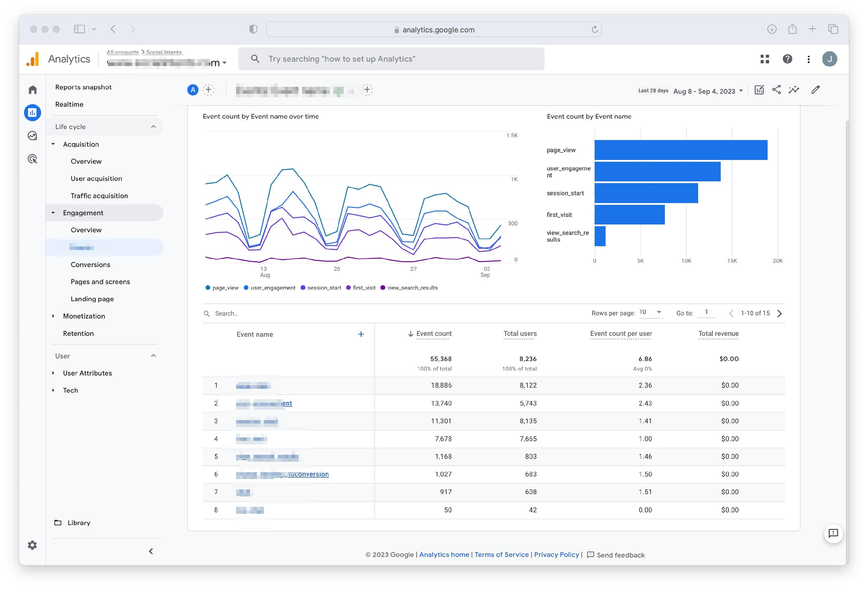This screenshot has height=589, width=868.
Task: Click the Terms of Service link
Action: coord(501,555)
